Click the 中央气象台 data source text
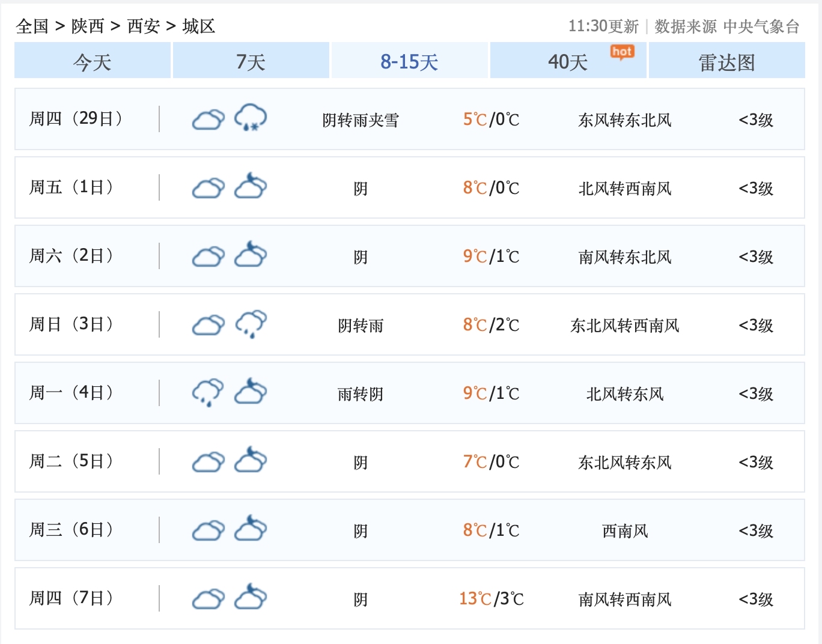The width and height of the screenshot is (822, 644). pos(761,26)
